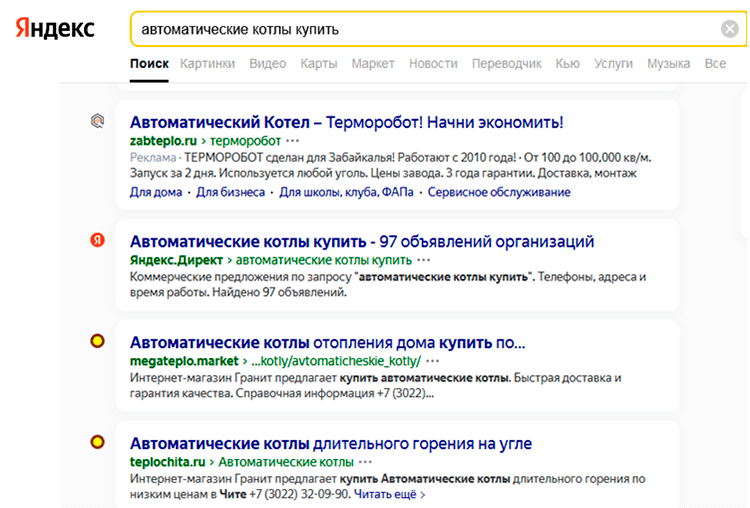Viewport: 750px width, 508px height.
Task: Open 'Автоматический Котел – Терморобот!' result title
Action: tap(347, 122)
